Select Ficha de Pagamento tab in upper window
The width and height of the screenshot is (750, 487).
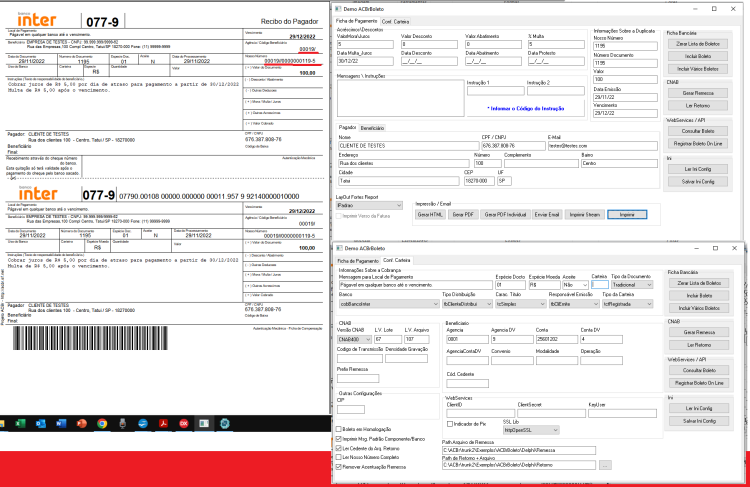coord(356,21)
